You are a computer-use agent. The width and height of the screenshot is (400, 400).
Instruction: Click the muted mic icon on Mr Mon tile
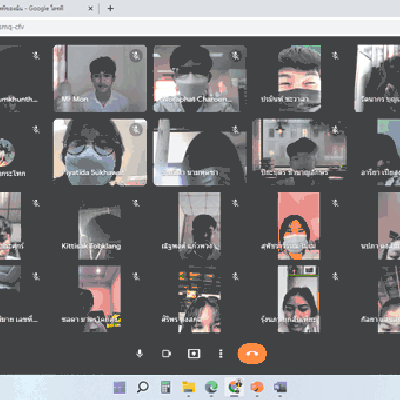coord(136,55)
